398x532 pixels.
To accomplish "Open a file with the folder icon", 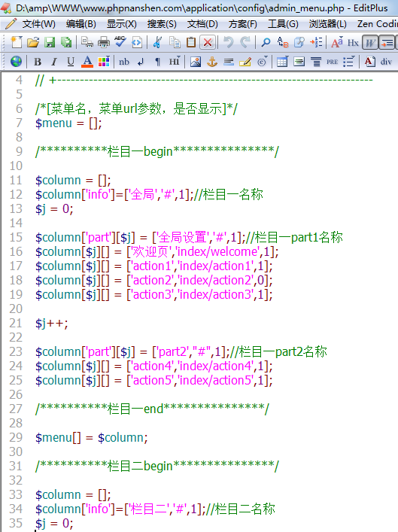I will click(33, 42).
